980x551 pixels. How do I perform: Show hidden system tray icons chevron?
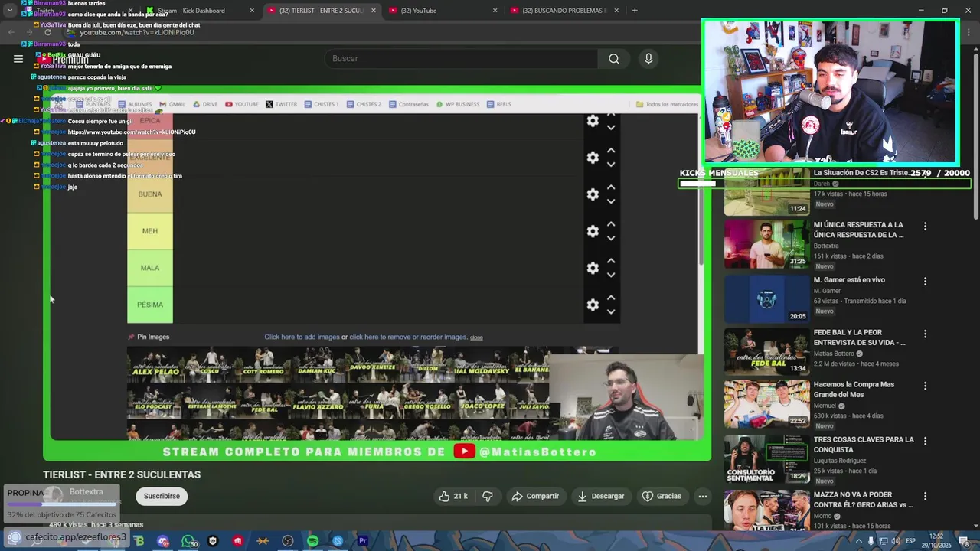click(x=859, y=541)
